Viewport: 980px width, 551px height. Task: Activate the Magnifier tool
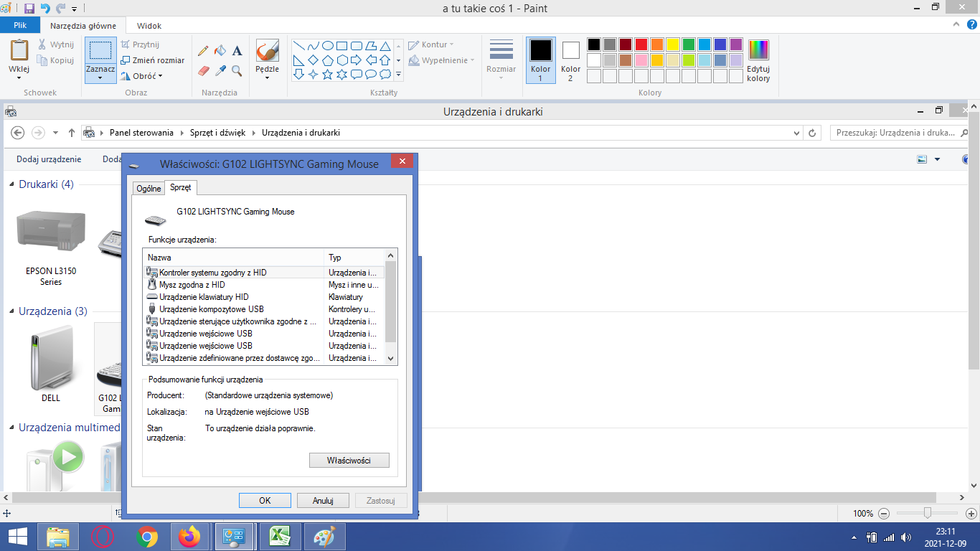tap(237, 71)
